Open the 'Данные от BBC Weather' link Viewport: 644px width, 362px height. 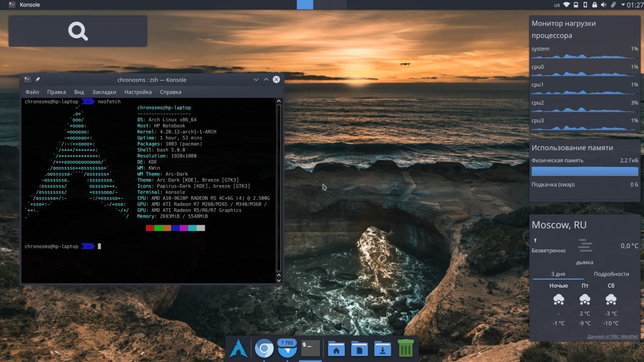tap(612, 336)
